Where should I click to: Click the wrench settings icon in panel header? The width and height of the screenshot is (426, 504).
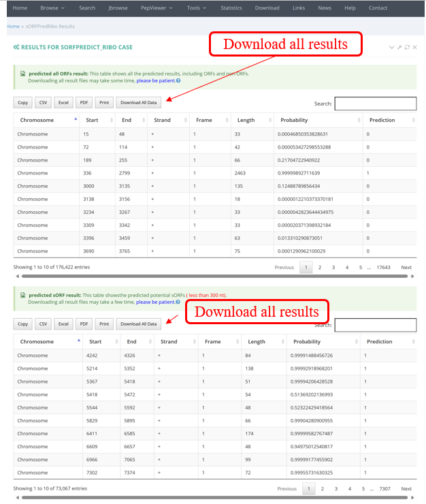[399, 48]
